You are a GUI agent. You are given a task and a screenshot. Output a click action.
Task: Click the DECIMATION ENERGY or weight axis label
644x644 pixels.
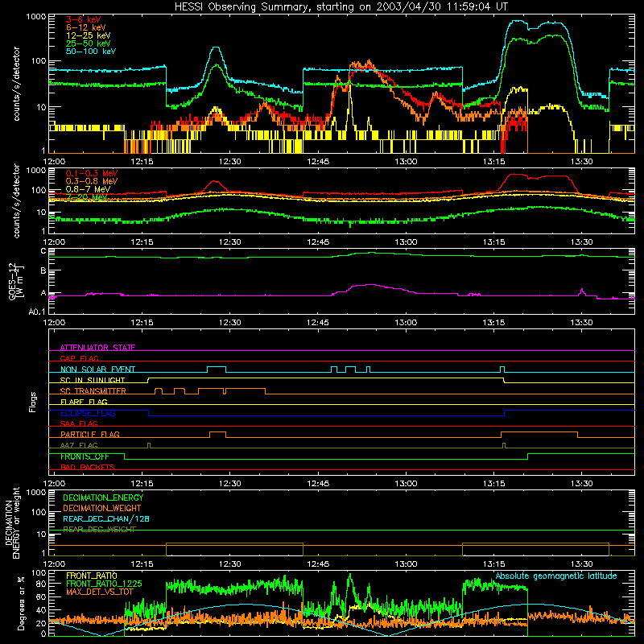point(12,523)
